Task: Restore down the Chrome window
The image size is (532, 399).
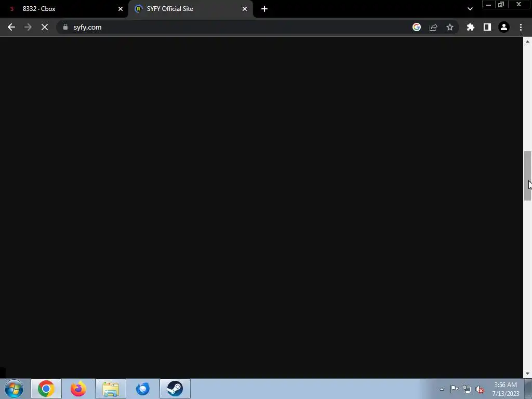Action: (x=501, y=5)
